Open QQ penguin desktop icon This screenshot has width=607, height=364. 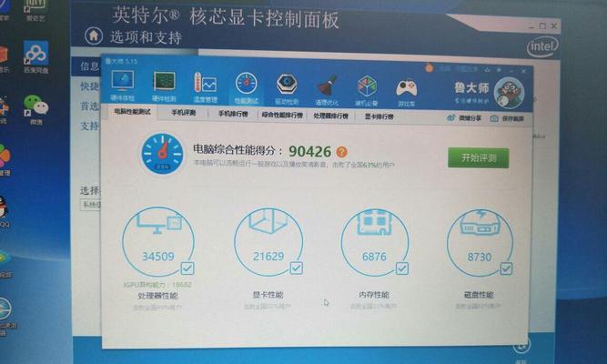point(4,211)
